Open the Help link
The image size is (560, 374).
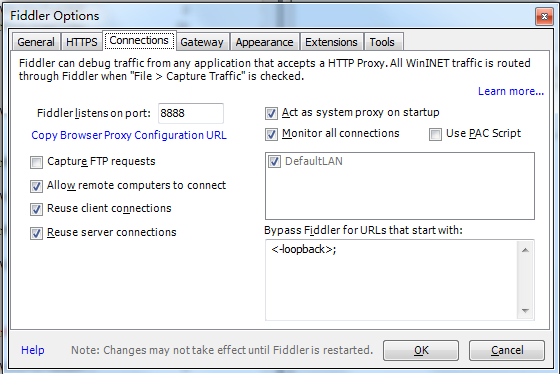33,350
